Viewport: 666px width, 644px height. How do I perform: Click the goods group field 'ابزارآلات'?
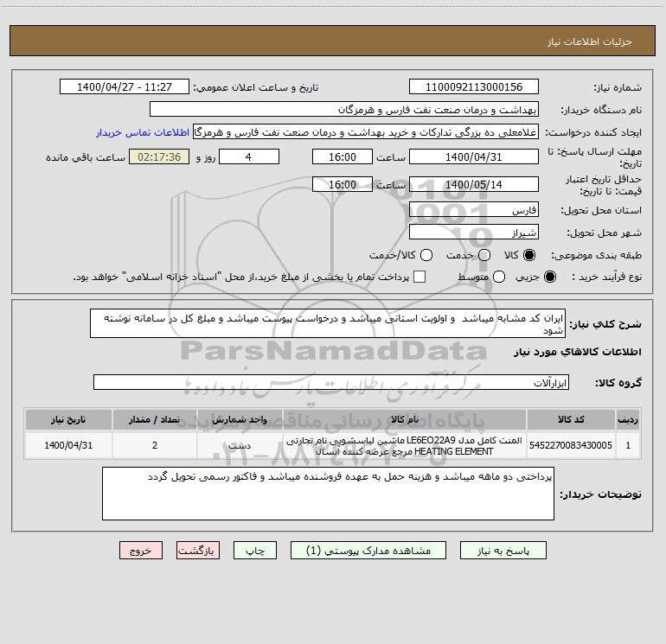[x=331, y=382]
